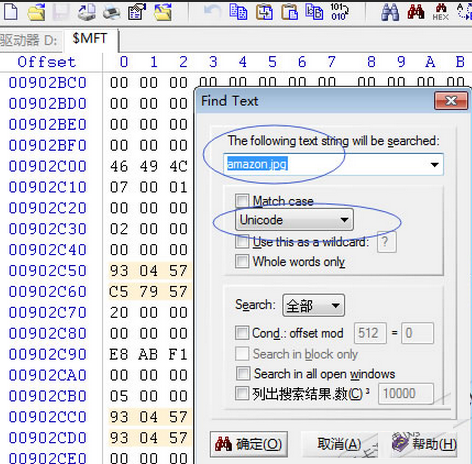The height and width of the screenshot is (464, 472).
Task: Enable Cond.: offset mod checkbox
Action: [242, 333]
